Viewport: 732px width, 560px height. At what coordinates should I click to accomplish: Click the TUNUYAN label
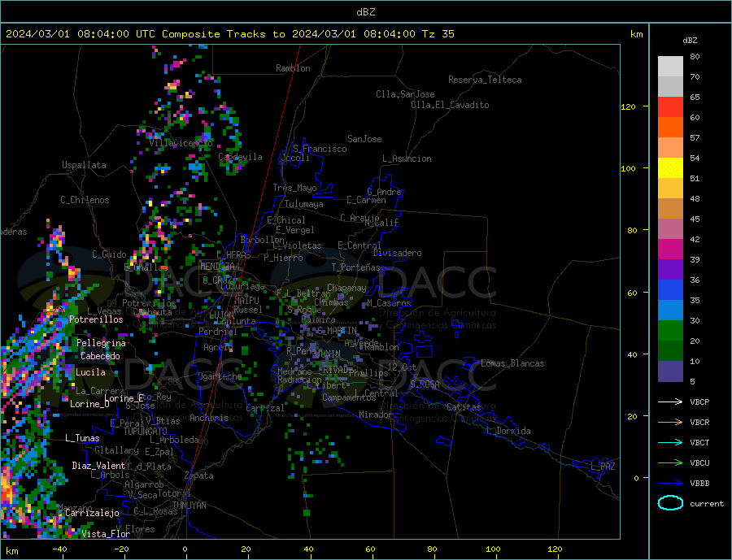(189, 506)
